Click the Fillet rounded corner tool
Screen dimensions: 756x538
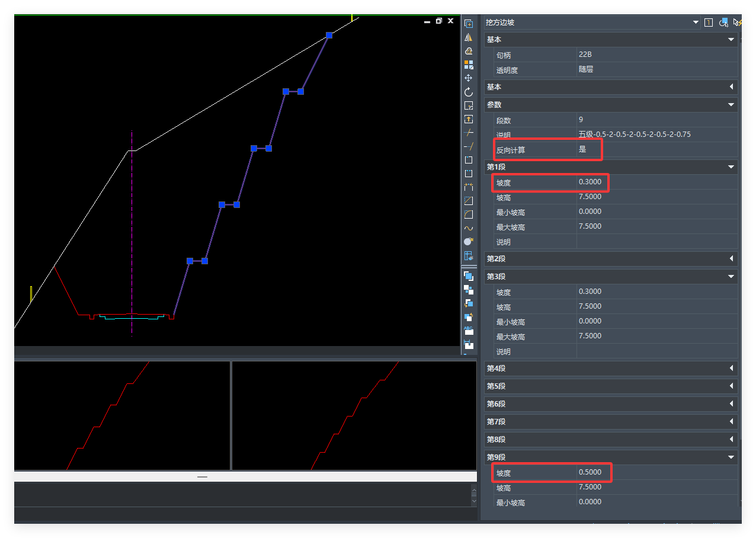point(468,214)
